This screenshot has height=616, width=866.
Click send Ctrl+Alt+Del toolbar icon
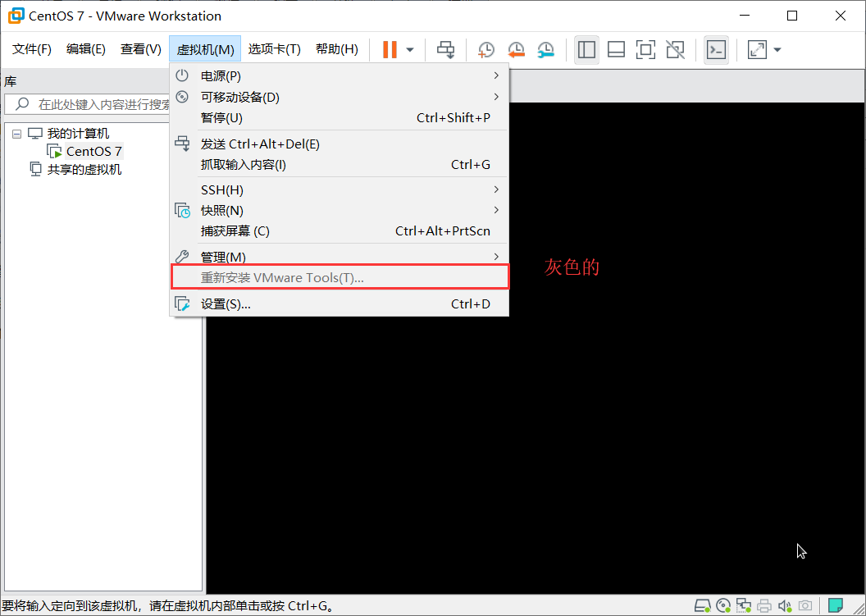pos(445,50)
